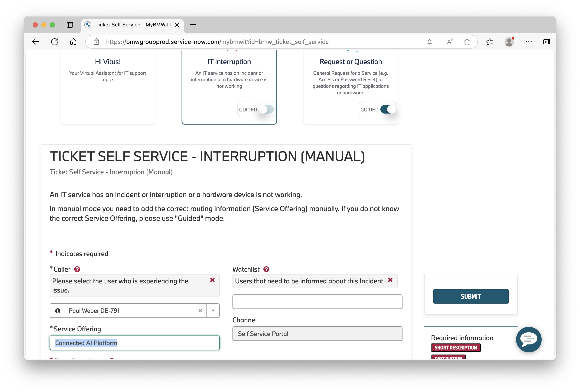Start Read Aloud from address bar
The image size is (580, 392).
tap(450, 42)
